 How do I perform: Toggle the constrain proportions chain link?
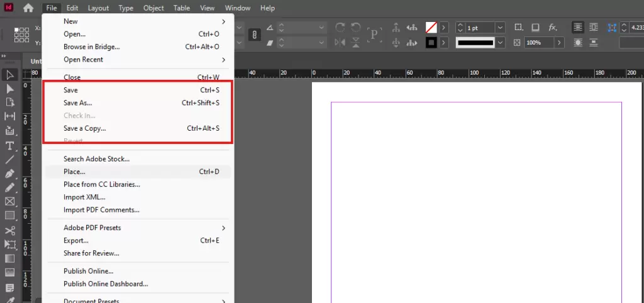tap(255, 35)
